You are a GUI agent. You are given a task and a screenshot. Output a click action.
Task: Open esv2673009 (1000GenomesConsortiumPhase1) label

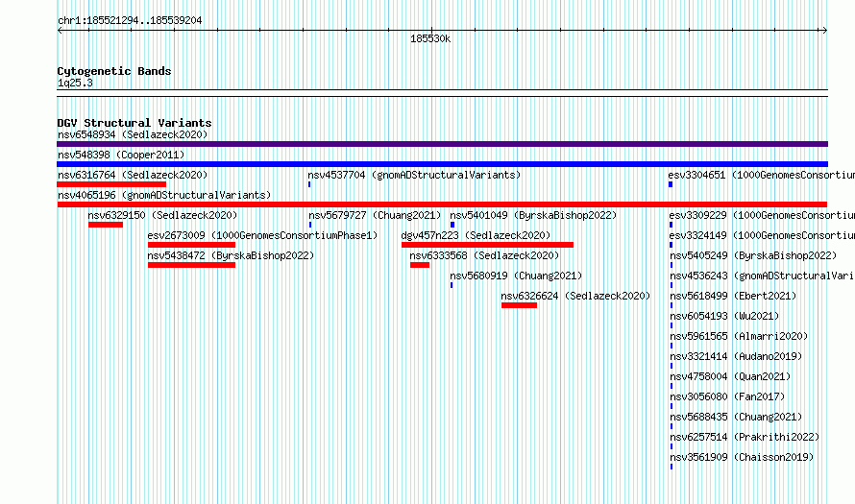(262, 235)
